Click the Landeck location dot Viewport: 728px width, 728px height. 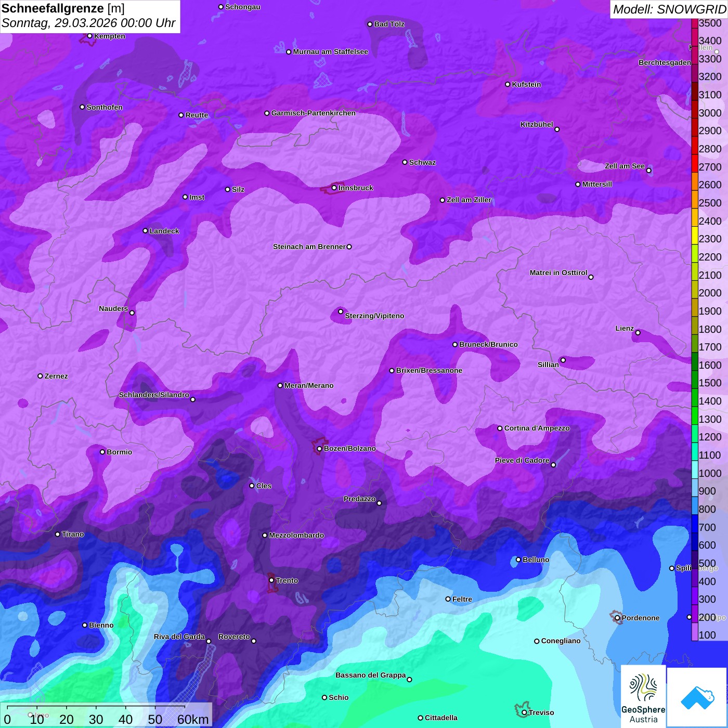(x=145, y=231)
